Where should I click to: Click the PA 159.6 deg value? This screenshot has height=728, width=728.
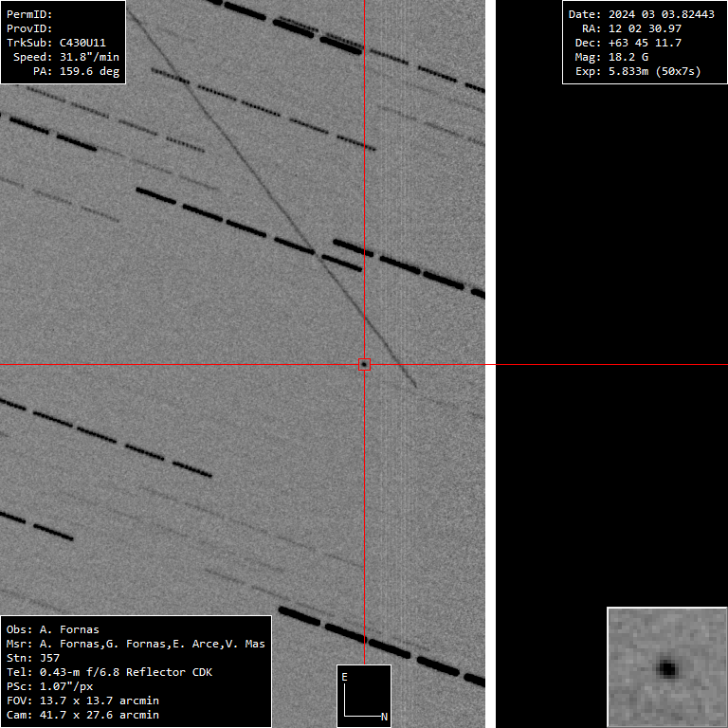point(76,71)
